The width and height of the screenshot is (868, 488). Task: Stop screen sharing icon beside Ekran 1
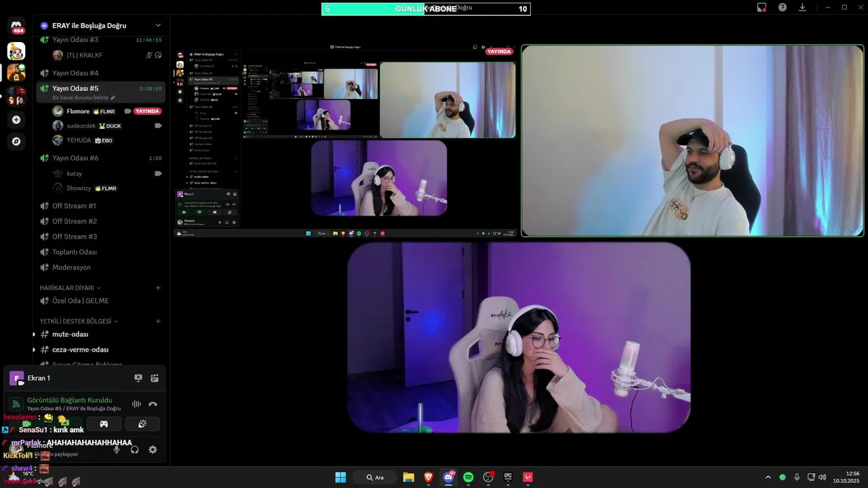tap(138, 378)
